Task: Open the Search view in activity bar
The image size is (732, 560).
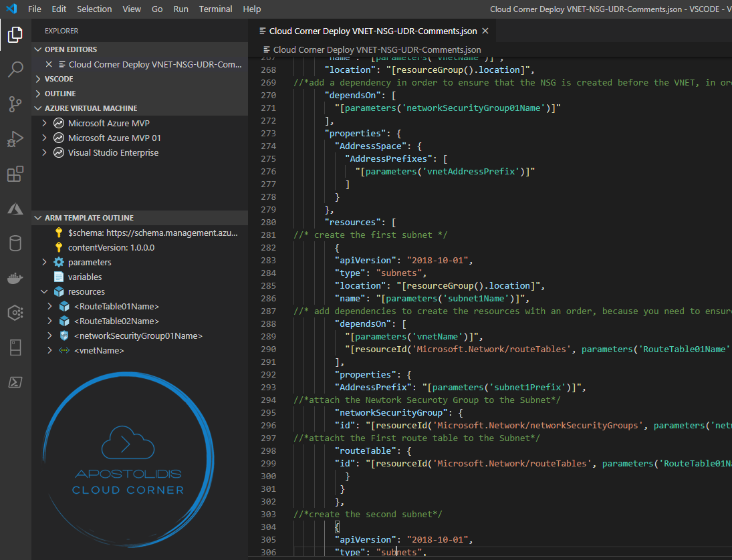Action: pos(15,69)
